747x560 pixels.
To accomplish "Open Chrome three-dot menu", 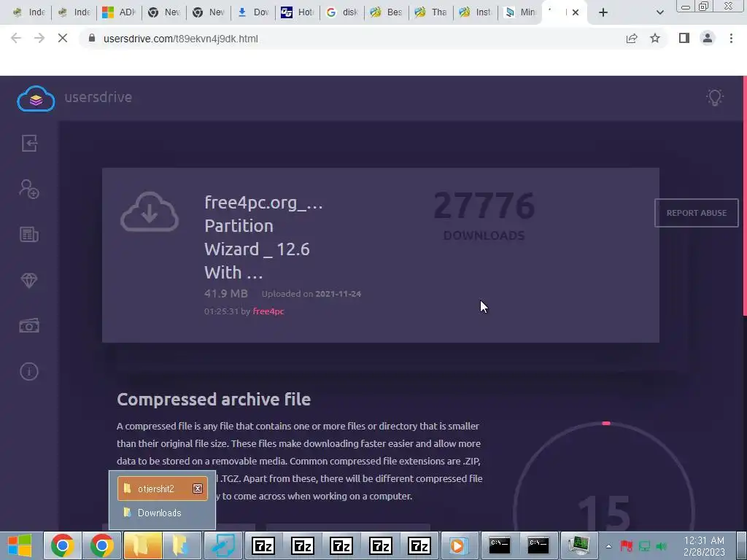I will [731, 38].
